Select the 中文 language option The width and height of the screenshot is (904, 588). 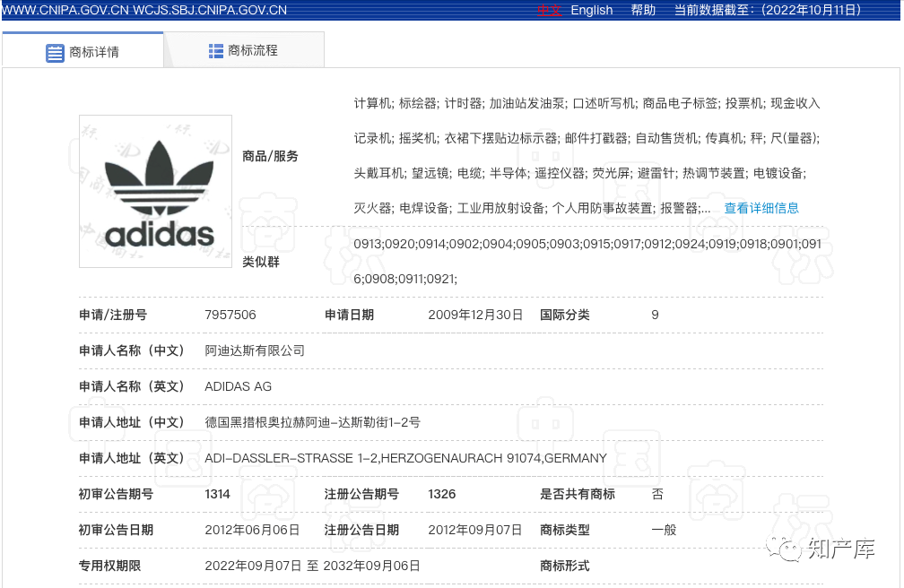pyautogui.click(x=549, y=10)
